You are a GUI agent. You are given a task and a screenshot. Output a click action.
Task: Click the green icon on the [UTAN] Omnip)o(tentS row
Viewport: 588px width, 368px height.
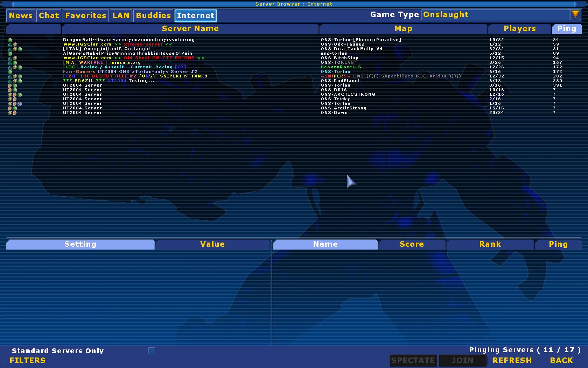point(20,49)
